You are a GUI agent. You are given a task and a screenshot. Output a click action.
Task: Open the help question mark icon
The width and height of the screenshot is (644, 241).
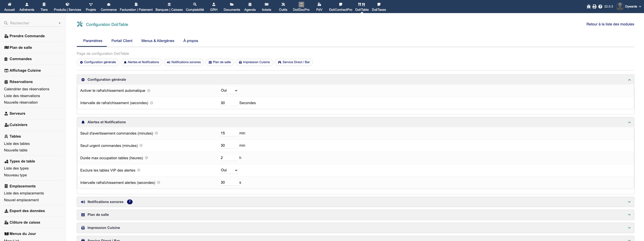tap(600, 7)
